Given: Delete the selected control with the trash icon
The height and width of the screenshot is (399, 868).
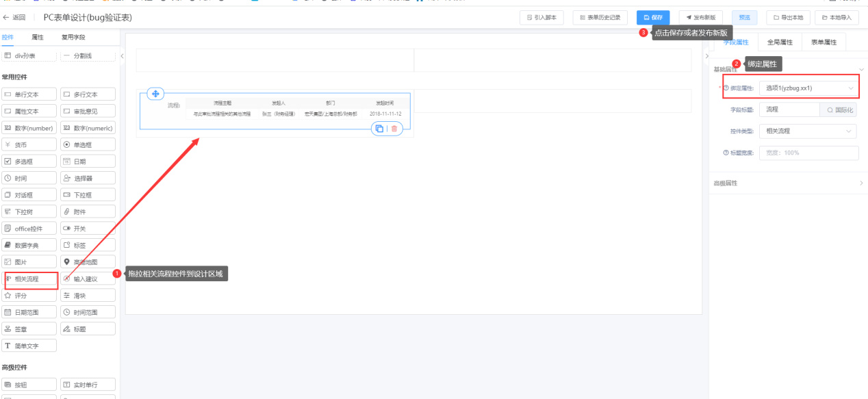Looking at the screenshot, I should (x=394, y=129).
